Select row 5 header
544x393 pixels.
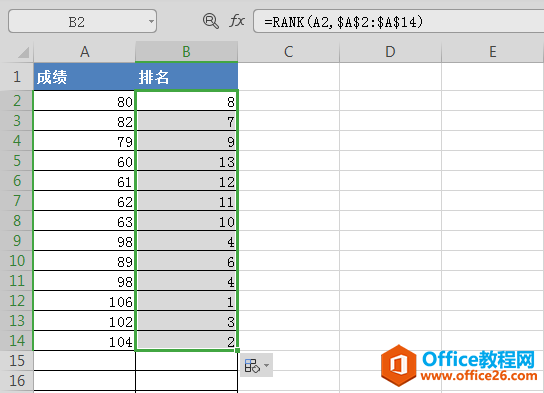click(17, 161)
